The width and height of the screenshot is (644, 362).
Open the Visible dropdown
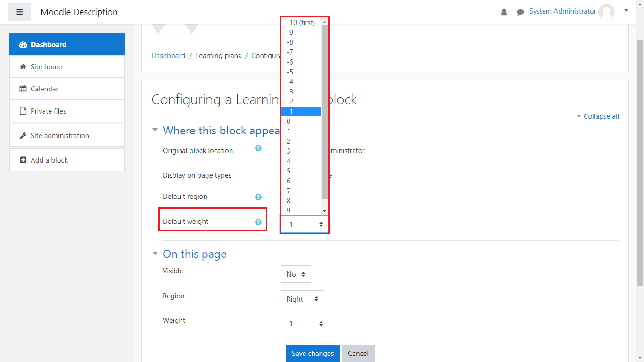point(296,274)
